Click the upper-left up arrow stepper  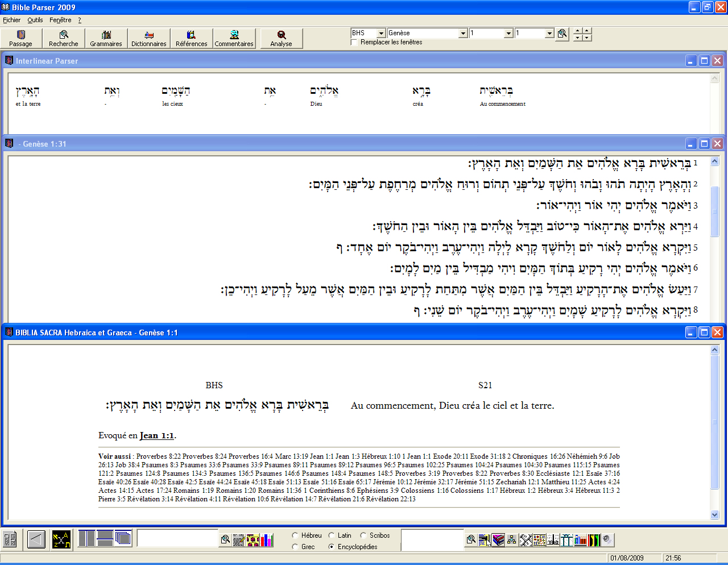click(577, 31)
